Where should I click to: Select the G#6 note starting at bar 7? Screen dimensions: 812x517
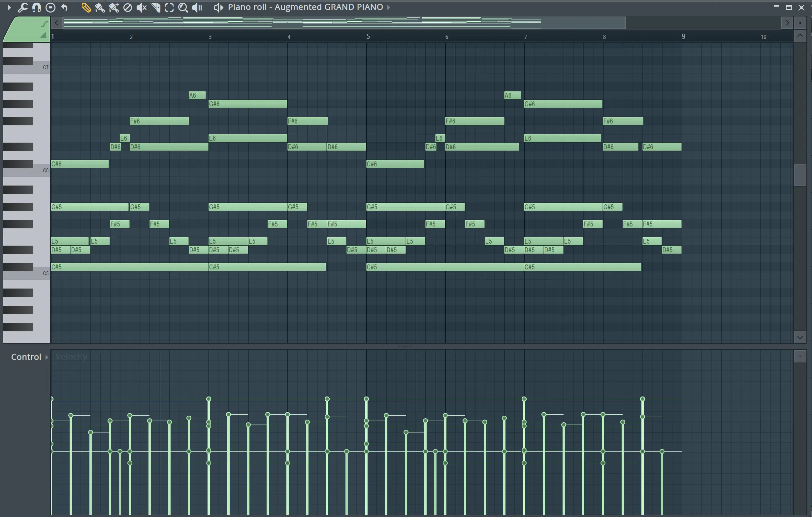click(563, 104)
